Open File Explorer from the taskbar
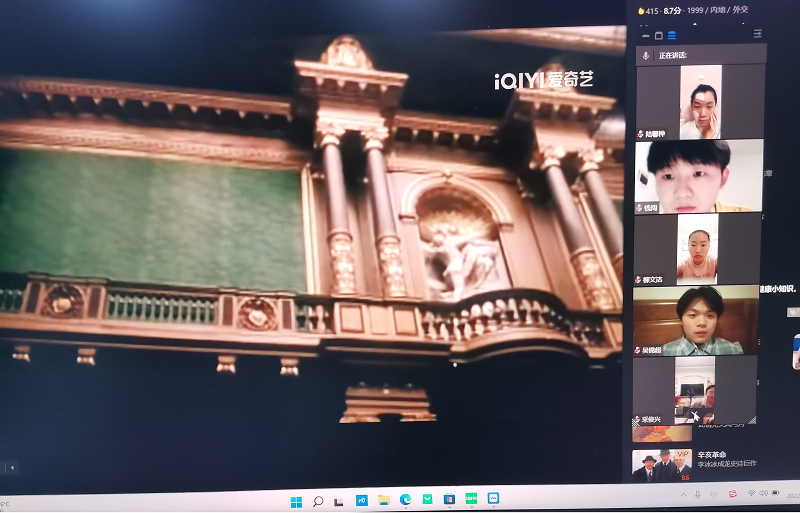This screenshot has height=513, width=800. pyautogui.click(x=384, y=500)
